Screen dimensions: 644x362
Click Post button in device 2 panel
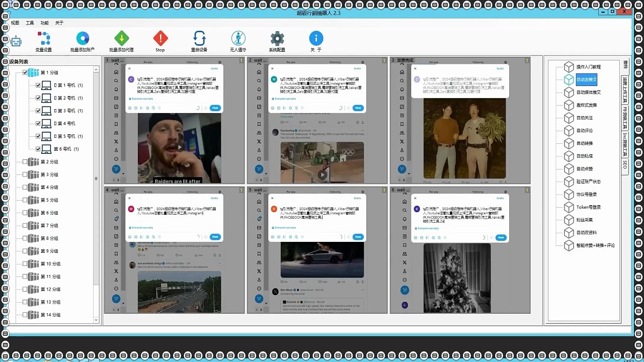pos(358,108)
